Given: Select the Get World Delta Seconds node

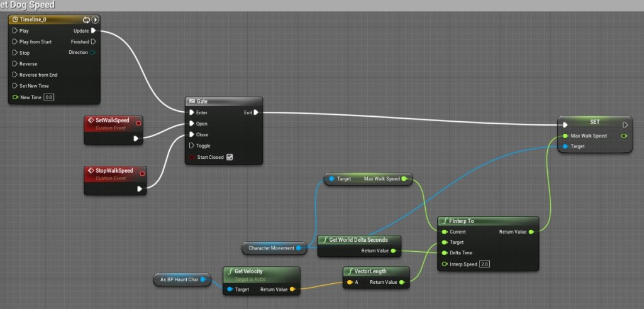Looking at the screenshot, I should (358, 240).
